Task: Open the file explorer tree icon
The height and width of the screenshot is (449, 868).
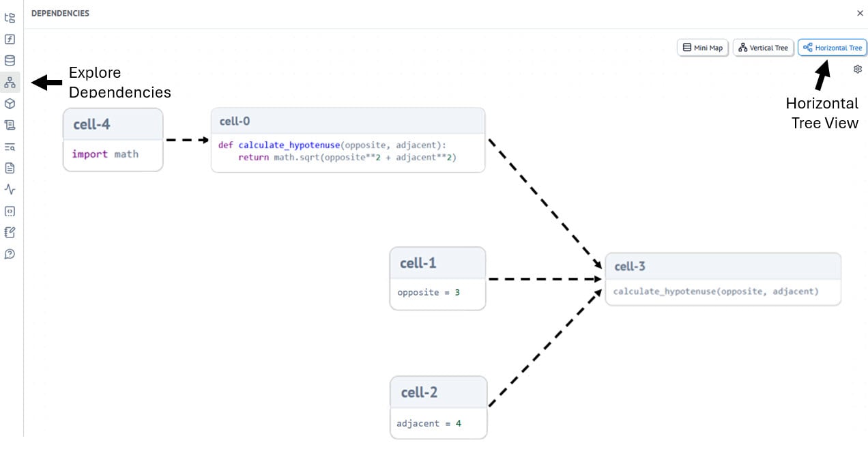Action: click(10, 18)
